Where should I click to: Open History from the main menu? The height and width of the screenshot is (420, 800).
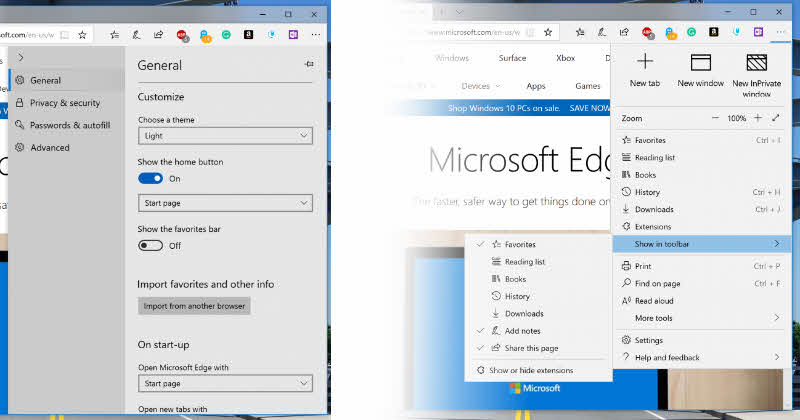pyautogui.click(x=702, y=192)
